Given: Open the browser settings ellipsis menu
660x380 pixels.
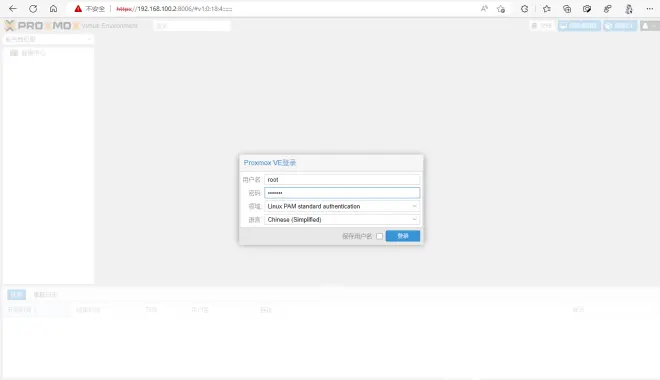Looking at the screenshot, I should click(x=650, y=8).
